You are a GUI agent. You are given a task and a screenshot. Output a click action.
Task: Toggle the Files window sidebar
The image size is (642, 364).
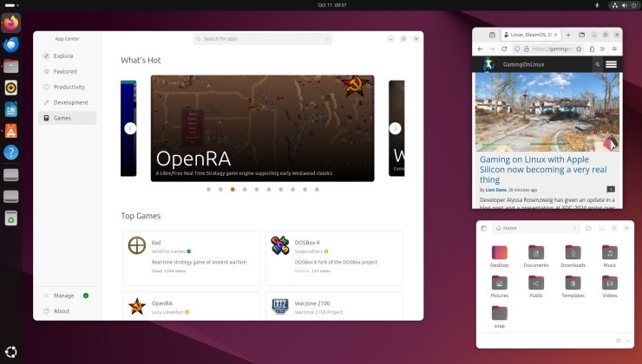[483, 228]
